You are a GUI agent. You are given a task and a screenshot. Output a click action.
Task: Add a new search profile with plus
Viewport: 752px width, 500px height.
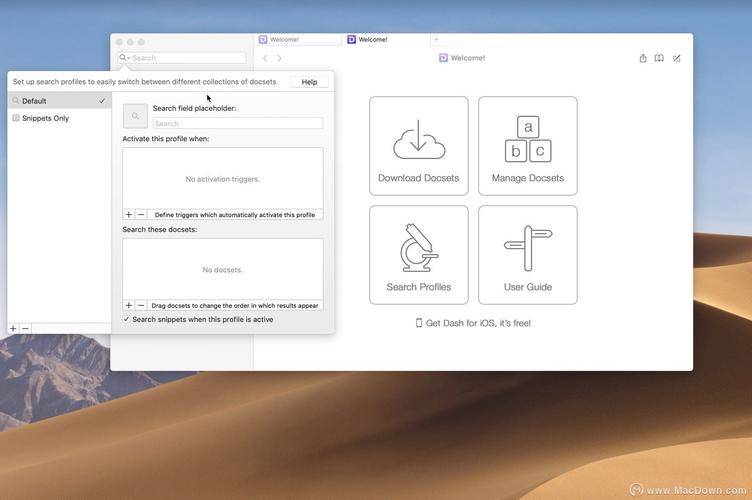tap(13, 328)
